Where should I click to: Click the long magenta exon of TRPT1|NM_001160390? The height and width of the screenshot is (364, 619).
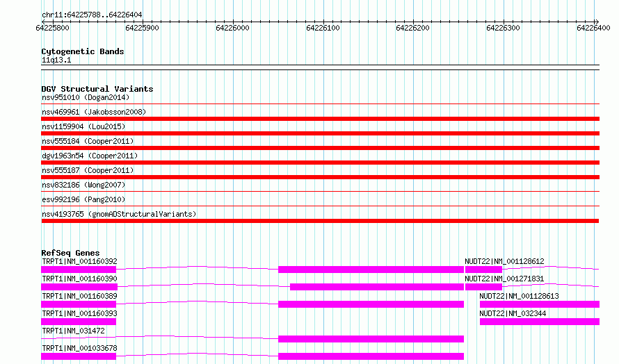(x=377, y=287)
